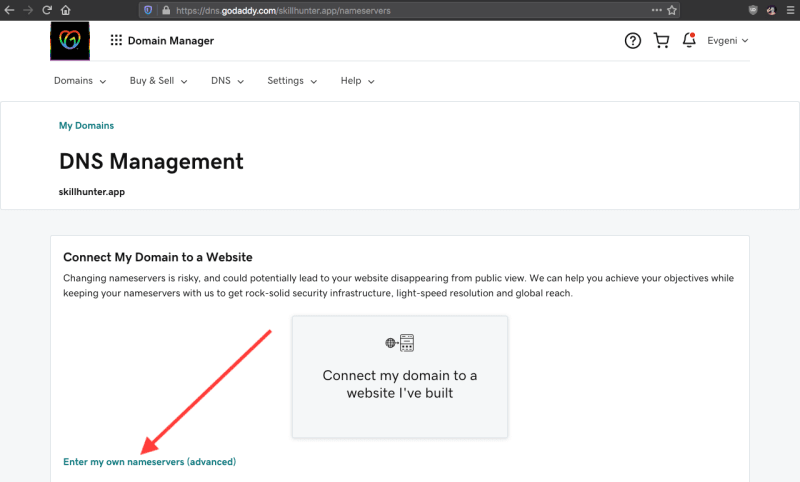Choose Connect my domain to a website I've built
This screenshot has width=800, height=482.
point(400,376)
